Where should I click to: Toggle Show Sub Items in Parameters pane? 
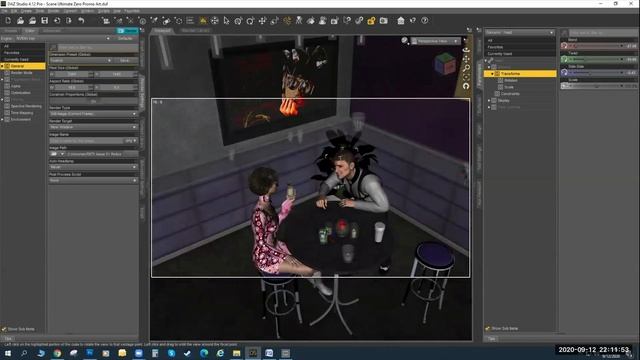point(502,329)
